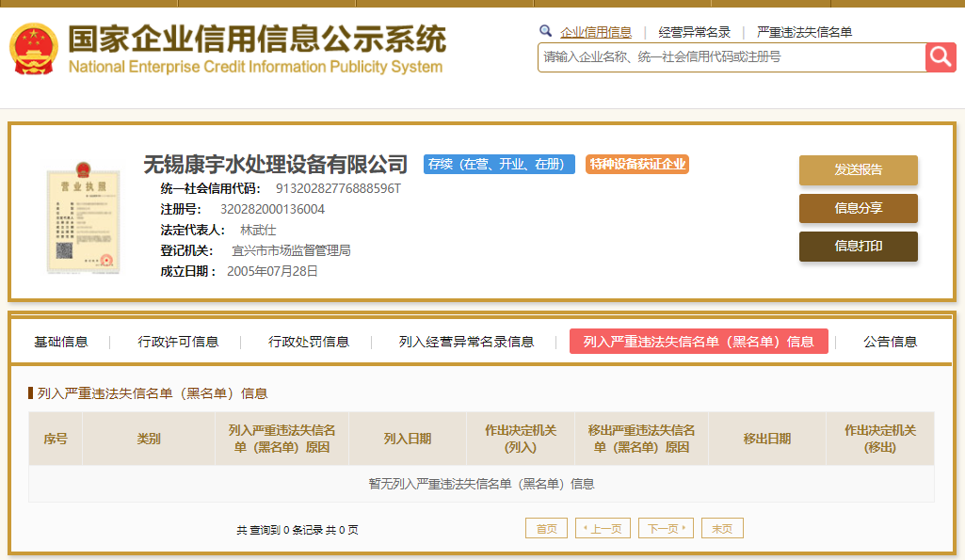Focus the enterprise name search input field
Screen dimensions: 965x560
pyautogui.click(x=732, y=57)
